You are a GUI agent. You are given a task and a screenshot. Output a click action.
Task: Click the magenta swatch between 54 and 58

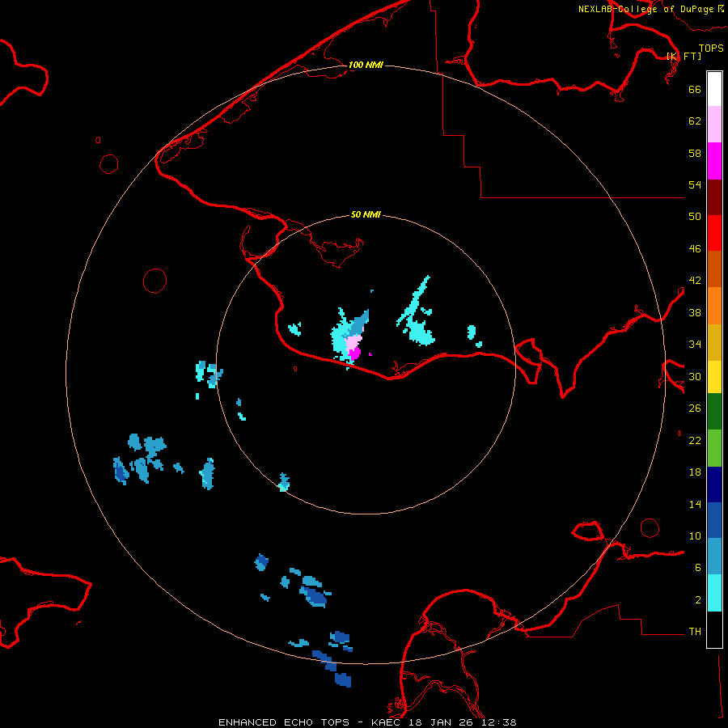click(714, 161)
